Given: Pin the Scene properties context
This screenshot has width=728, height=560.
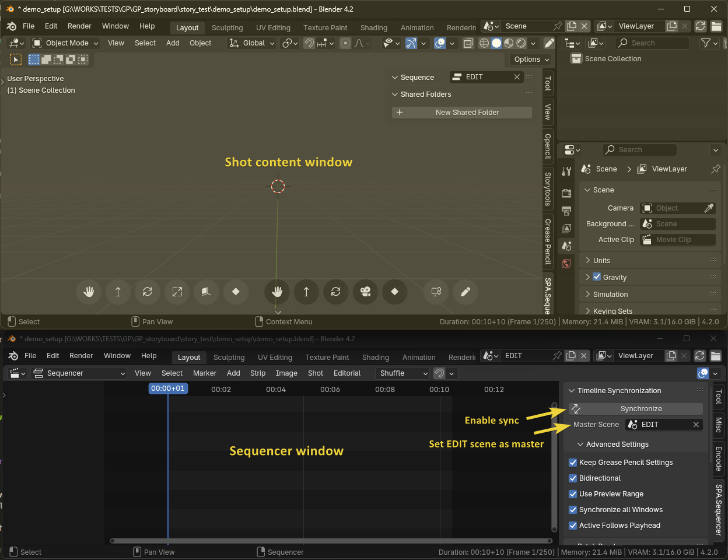Looking at the screenshot, I should [716, 169].
